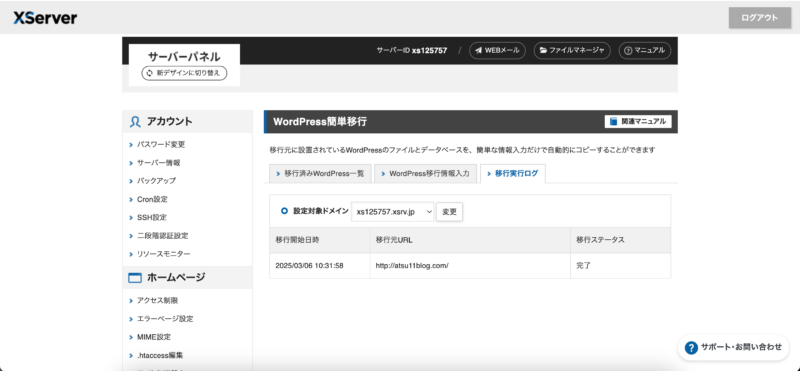Click the ホームページ window icon
800x371 pixels.
point(135,278)
